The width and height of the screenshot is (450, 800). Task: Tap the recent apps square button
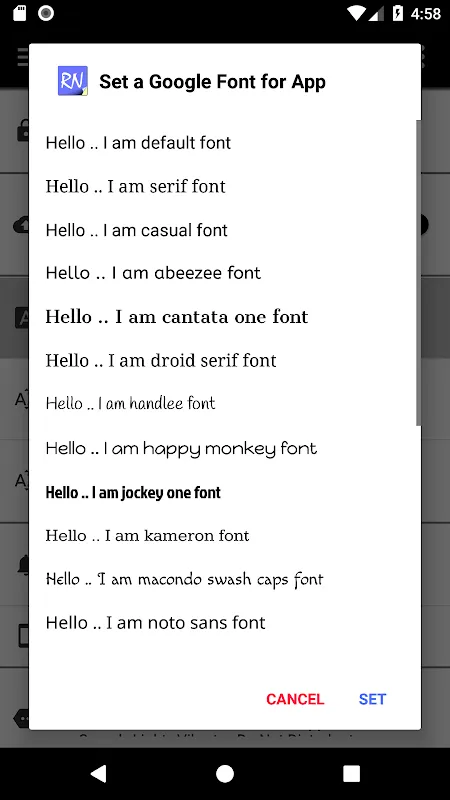pos(351,773)
